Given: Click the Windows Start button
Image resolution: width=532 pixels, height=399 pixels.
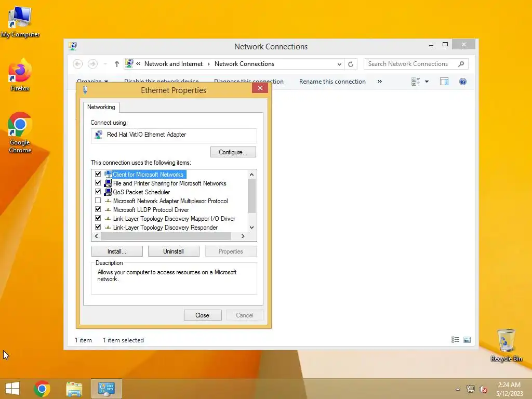Looking at the screenshot, I should coord(12,389).
